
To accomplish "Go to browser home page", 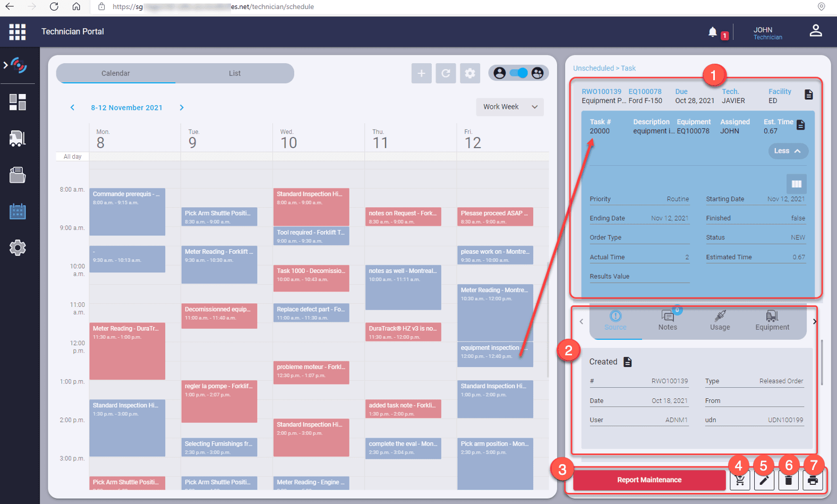I will [76, 7].
